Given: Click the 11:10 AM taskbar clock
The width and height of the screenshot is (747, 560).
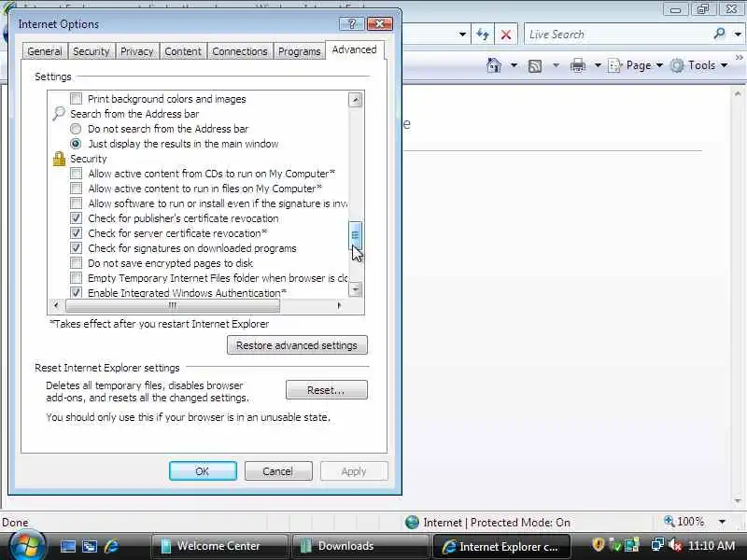Looking at the screenshot, I should point(712,546).
